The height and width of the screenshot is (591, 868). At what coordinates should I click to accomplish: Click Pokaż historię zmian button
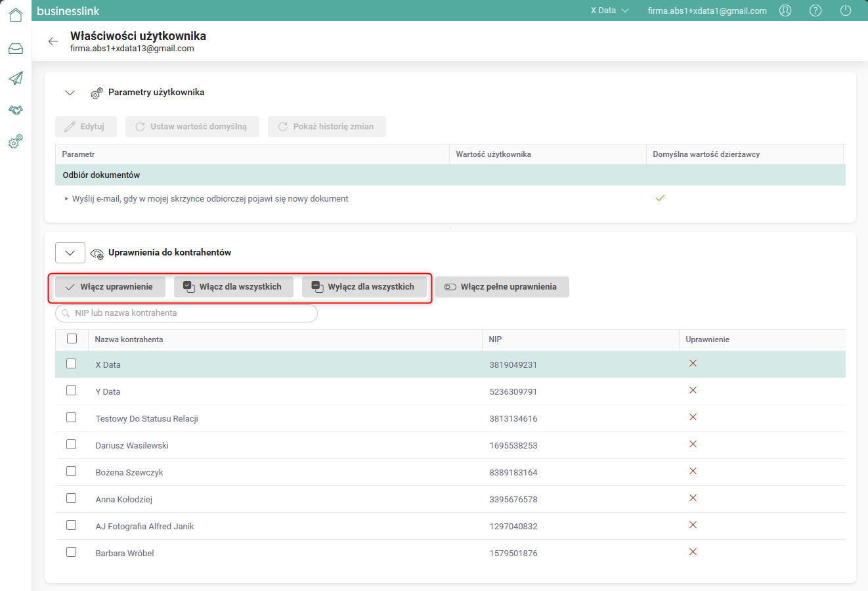[x=327, y=127]
